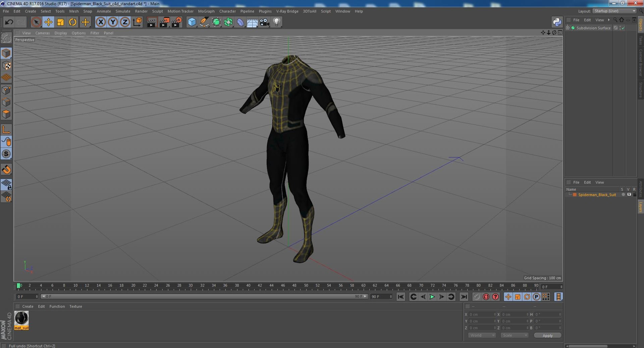This screenshot has width=644, height=348.
Task: Open the Objects side tab
Action: coord(641,24)
